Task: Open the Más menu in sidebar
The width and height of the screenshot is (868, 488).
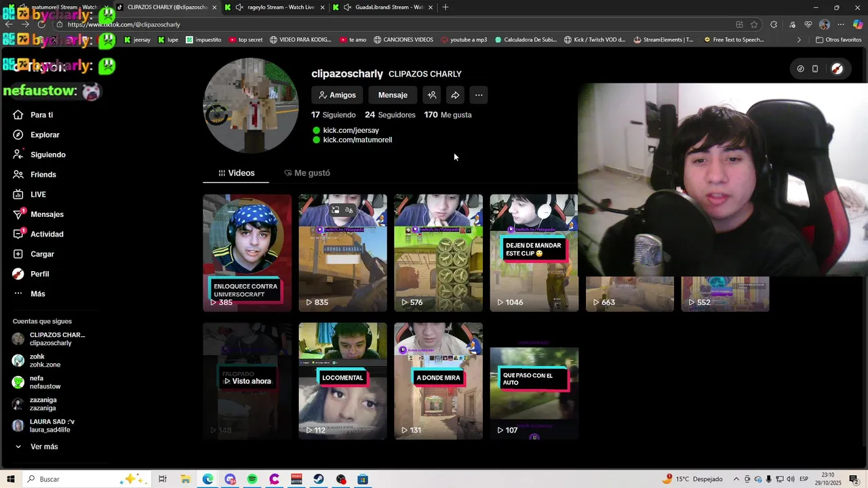Action: [37, 293]
